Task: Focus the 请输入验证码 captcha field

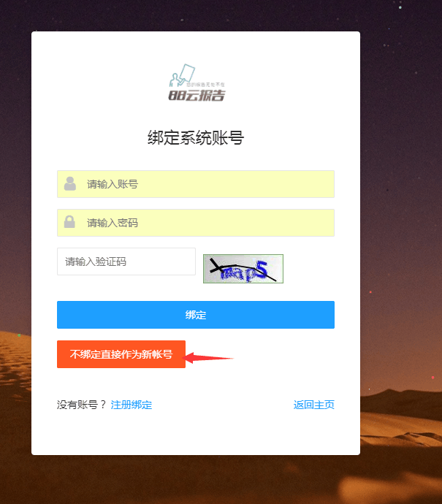Action: point(126,261)
